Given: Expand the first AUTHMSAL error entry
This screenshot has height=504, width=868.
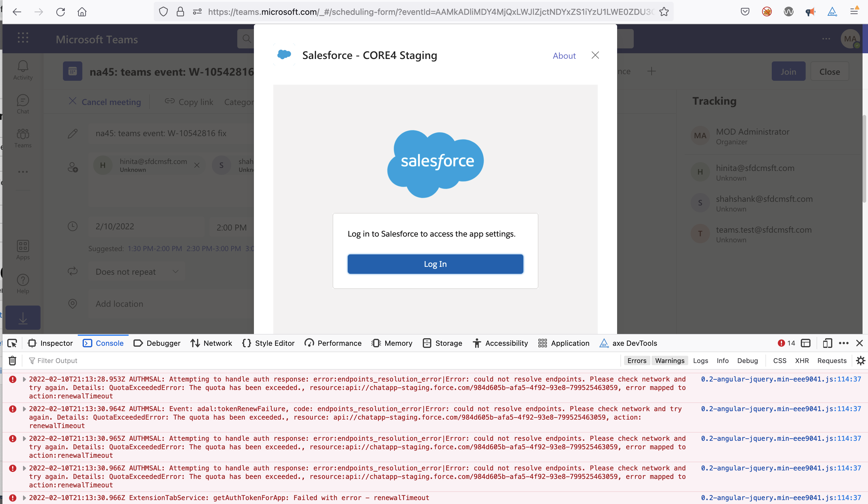Looking at the screenshot, I should pos(24,379).
